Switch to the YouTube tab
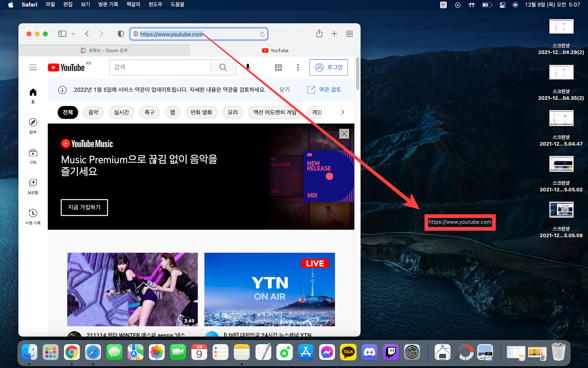The height and width of the screenshot is (368, 588). click(275, 50)
